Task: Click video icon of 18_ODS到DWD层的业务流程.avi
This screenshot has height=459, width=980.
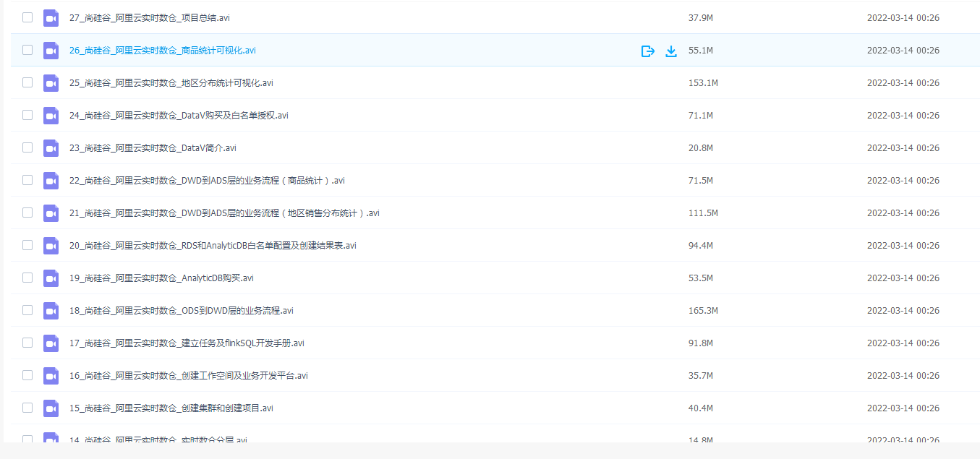Action: click(x=51, y=311)
